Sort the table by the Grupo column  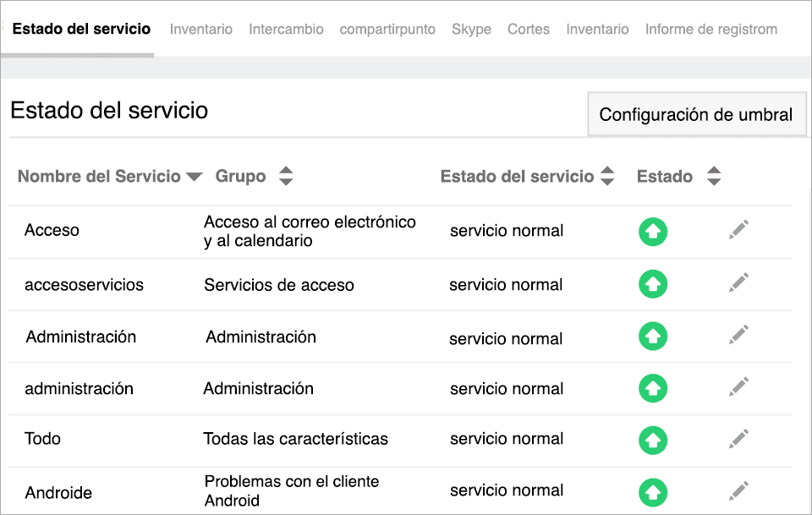286,176
